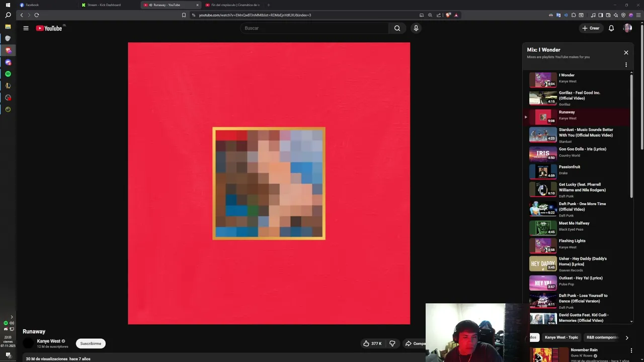
Task: Open the Brave Wallet icon
Action: click(x=608, y=15)
